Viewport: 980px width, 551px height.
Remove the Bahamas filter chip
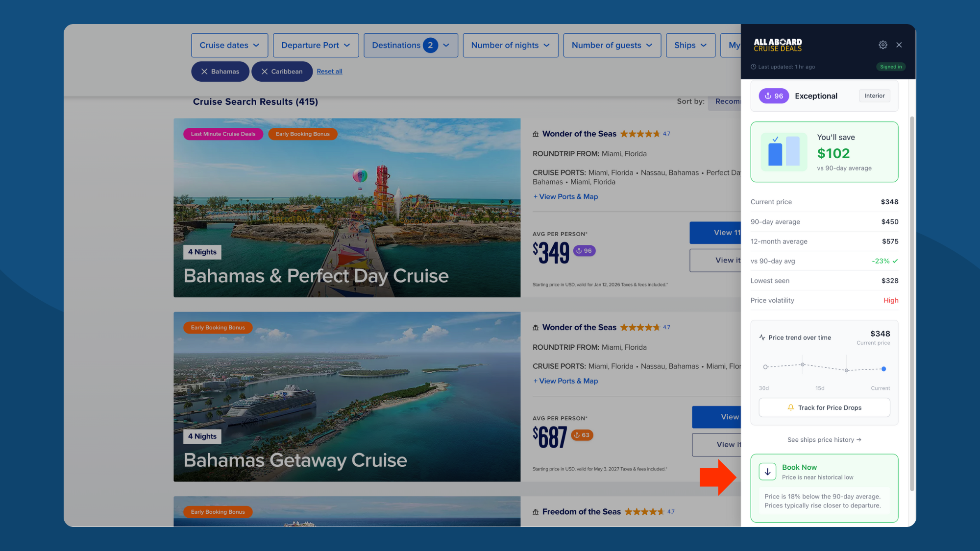click(x=205, y=72)
